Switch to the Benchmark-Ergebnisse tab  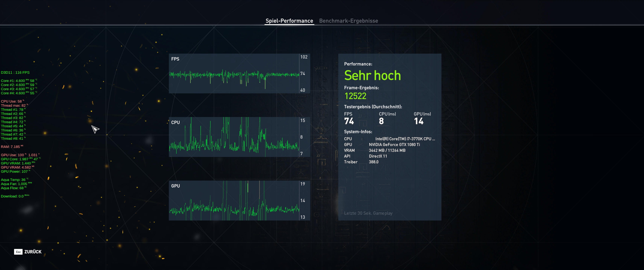pyautogui.click(x=348, y=21)
